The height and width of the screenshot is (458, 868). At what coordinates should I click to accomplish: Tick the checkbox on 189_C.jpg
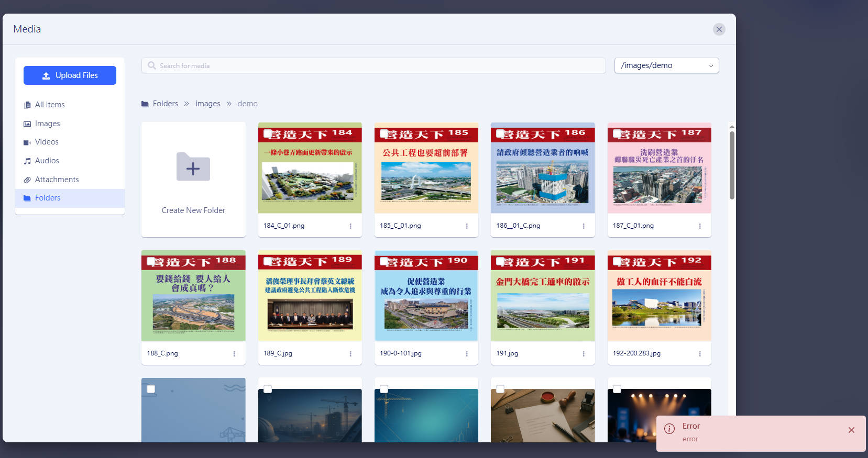268,261
